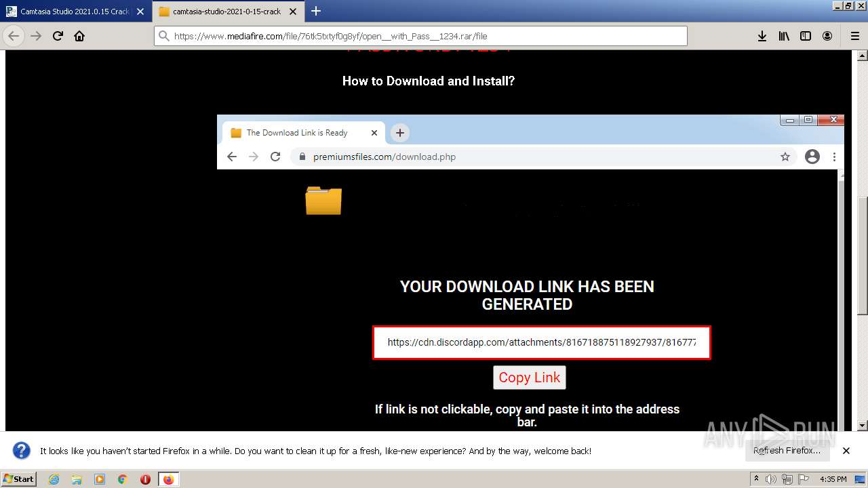Click profile avatar in embedded Chrome
Viewport: 868px width, 488px height.
click(x=812, y=157)
